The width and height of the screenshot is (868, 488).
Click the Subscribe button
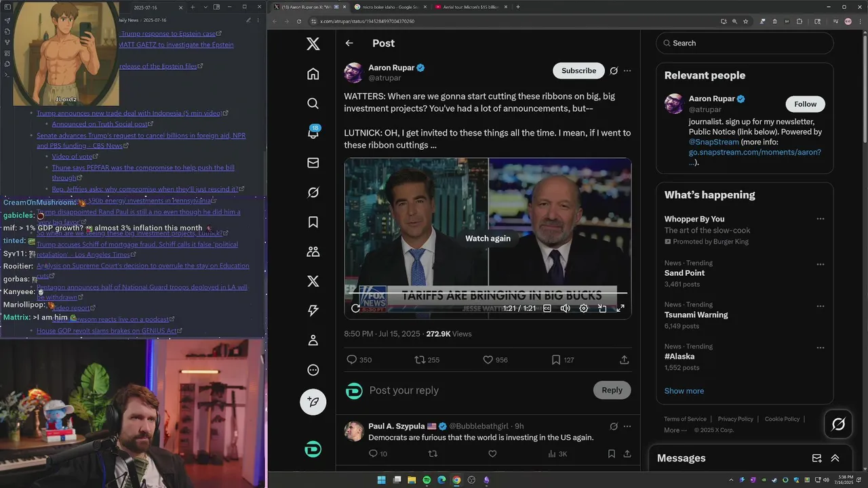(x=578, y=70)
